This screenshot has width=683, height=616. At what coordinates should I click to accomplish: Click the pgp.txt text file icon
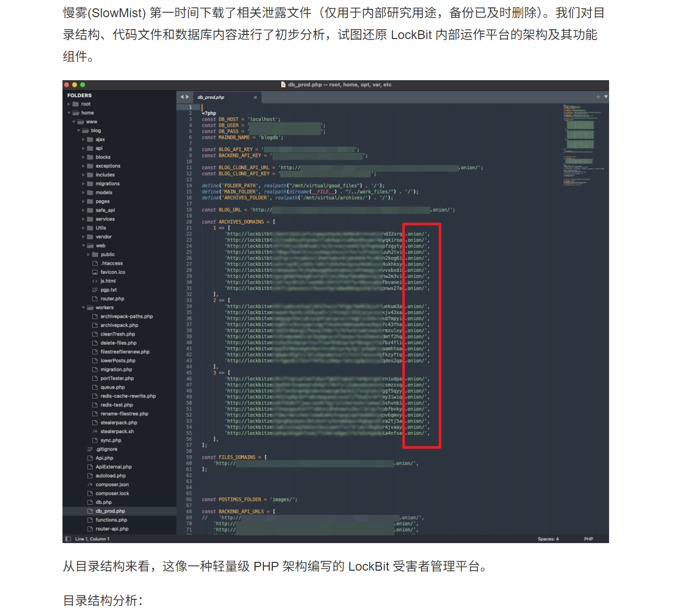(x=95, y=290)
